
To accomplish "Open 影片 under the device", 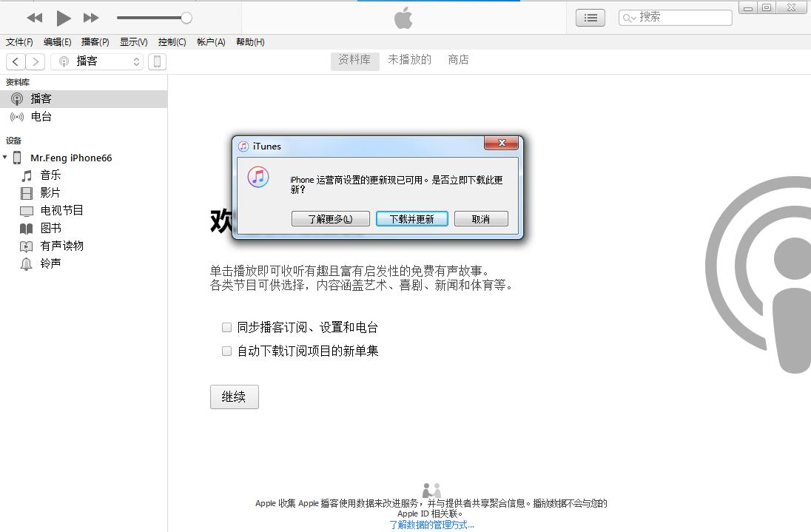I will [x=50, y=193].
